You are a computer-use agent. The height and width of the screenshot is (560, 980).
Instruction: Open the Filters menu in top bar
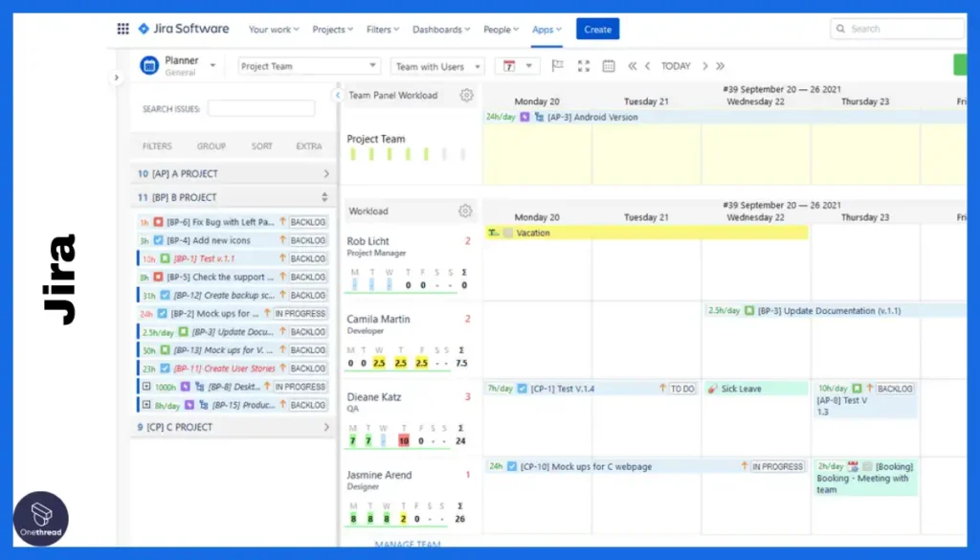tap(383, 30)
